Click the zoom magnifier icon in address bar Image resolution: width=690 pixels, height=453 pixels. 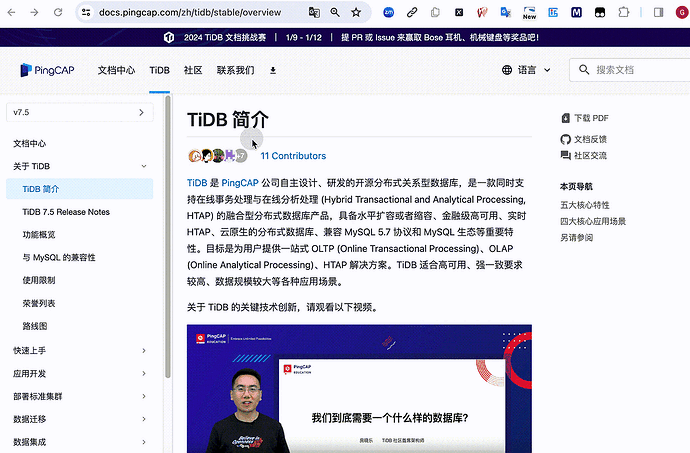(335, 12)
